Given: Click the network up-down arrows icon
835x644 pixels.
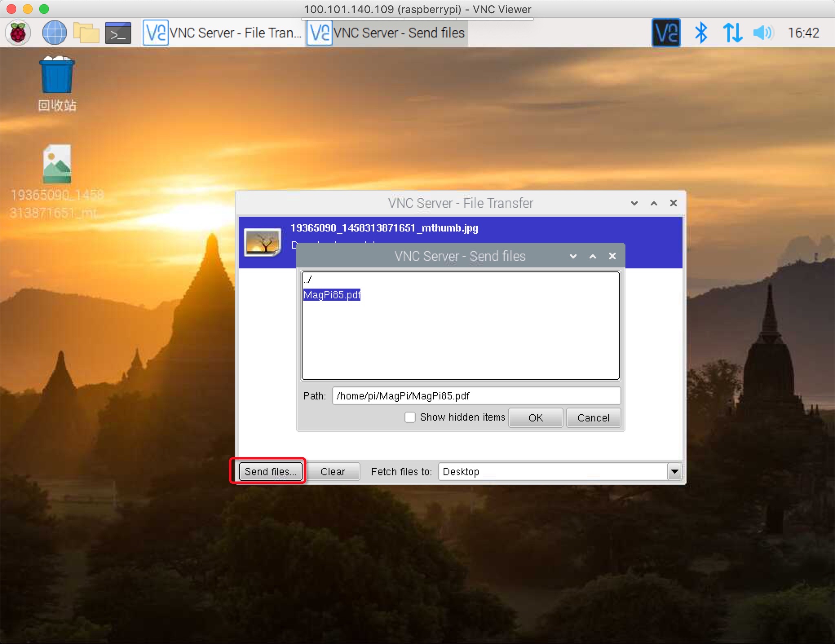Looking at the screenshot, I should (x=732, y=33).
